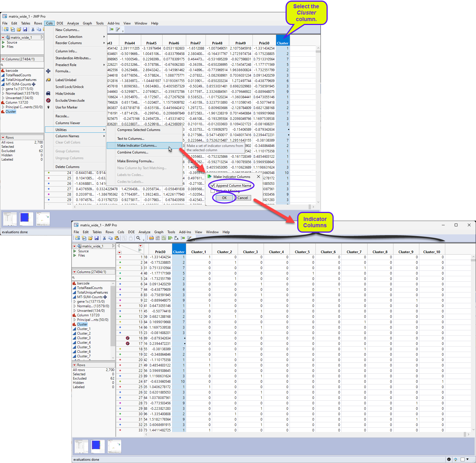Open Analyze menu in lower window
This screenshot has width=476, height=463.
point(144,232)
